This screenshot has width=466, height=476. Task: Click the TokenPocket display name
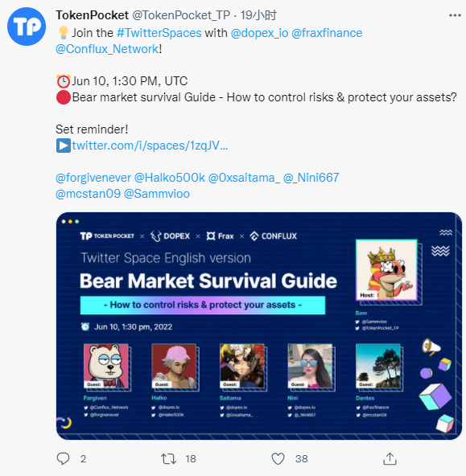point(92,15)
